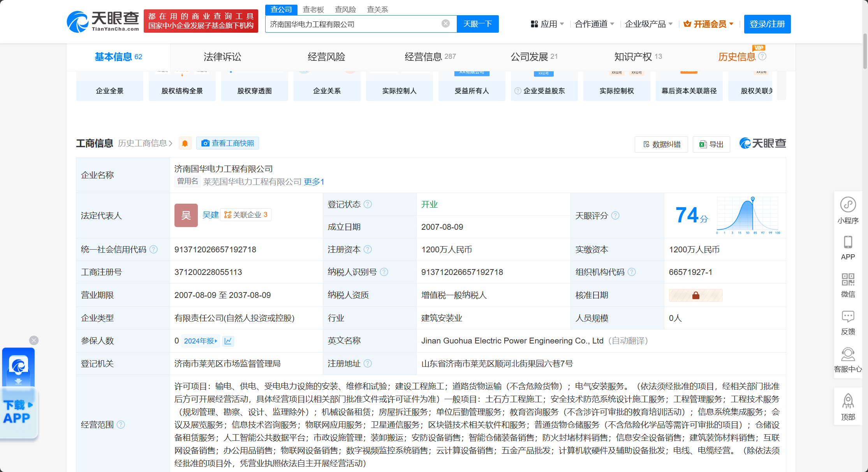Image resolution: width=868 pixels, height=472 pixels.
Task: Click the download APP floating promo image
Action: click(19, 393)
